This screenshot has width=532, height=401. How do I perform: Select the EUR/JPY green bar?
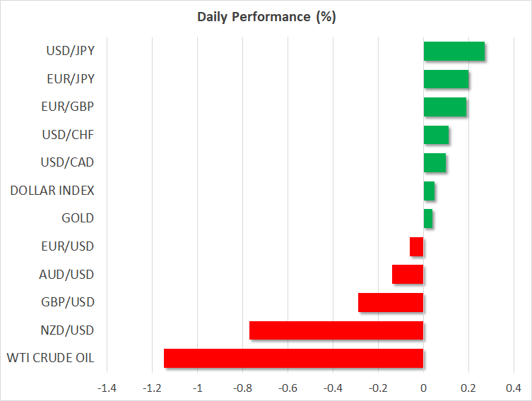click(x=446, y=79)
